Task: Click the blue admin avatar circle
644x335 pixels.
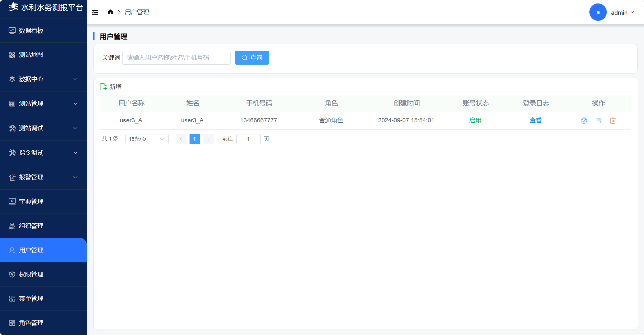Action: [598, 12]
